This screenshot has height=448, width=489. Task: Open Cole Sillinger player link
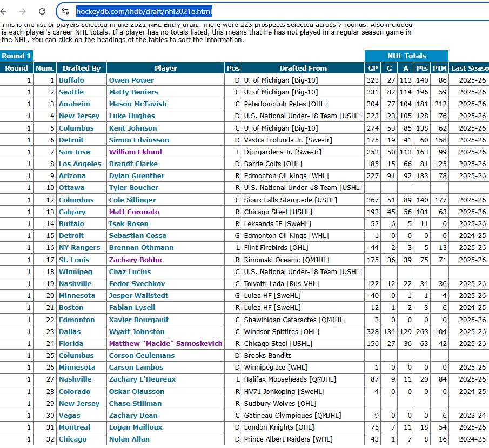pos(132,200)
